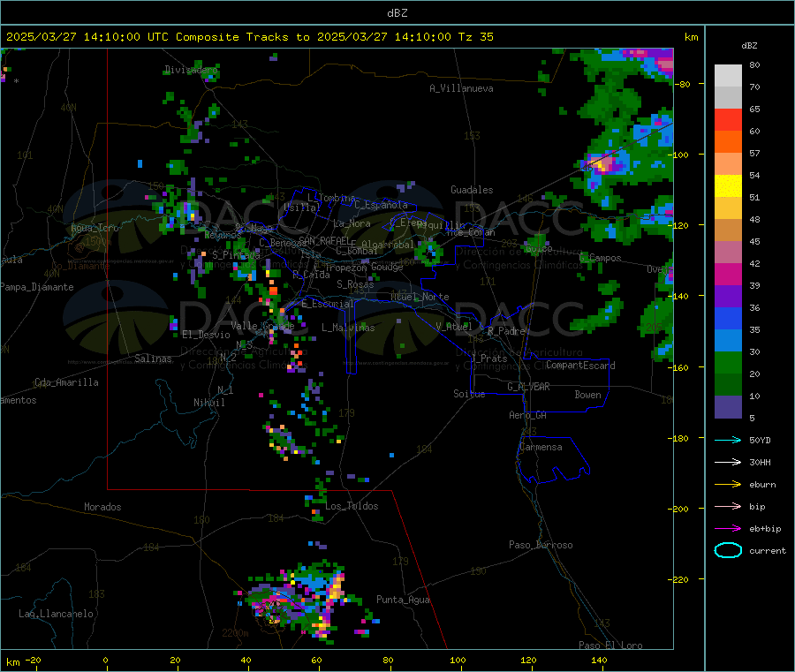795x672 pixels.
Task: Click the red 60 dBZ legend swatch
Action: [728, 119]
